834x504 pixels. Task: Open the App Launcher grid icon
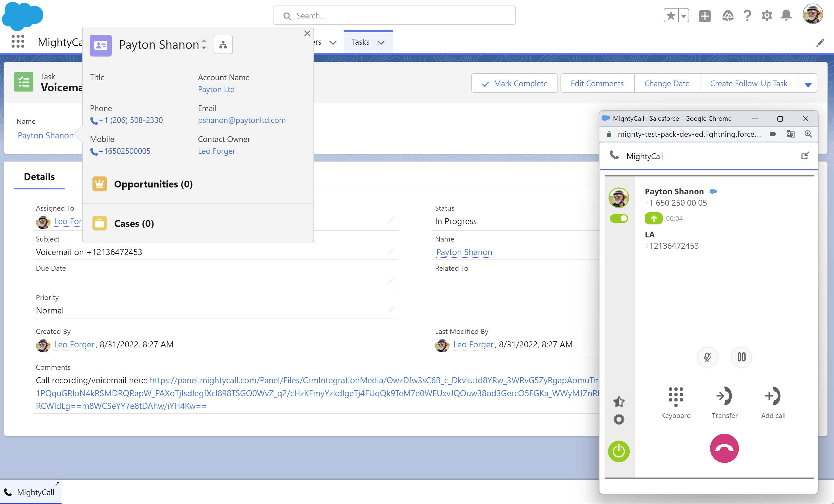coord(18,42)
